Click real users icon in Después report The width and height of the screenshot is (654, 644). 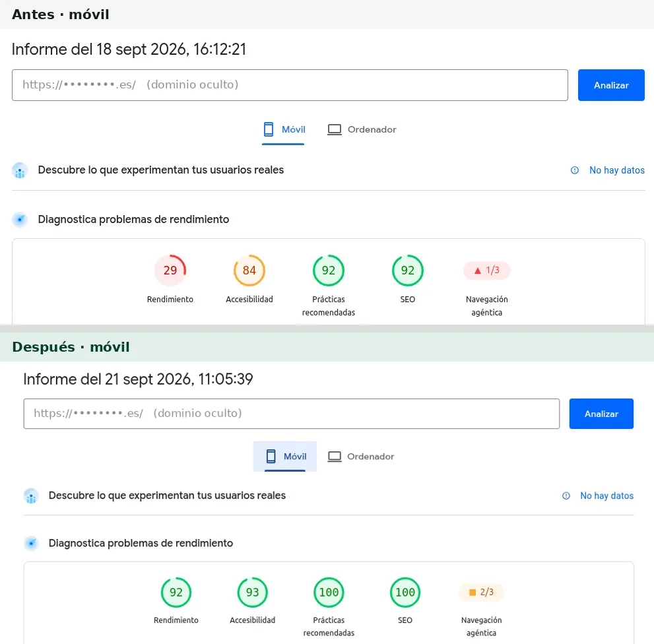pos(31,496)
